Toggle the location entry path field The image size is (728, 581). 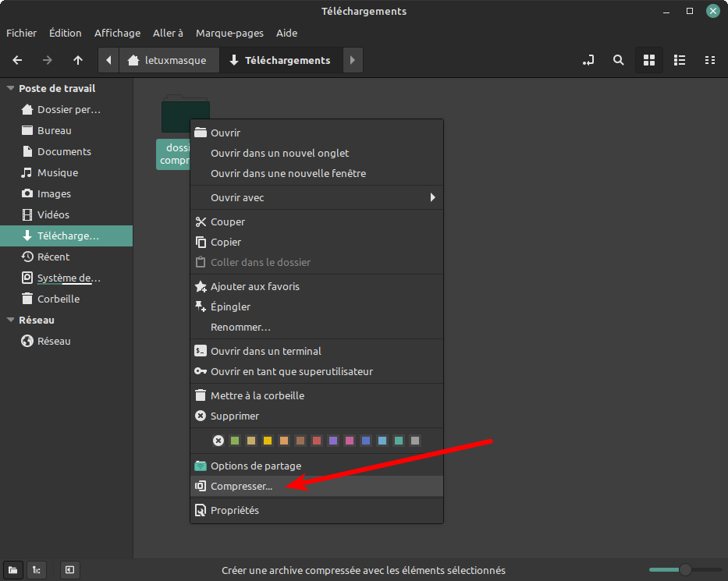click(x=588, y=60)
